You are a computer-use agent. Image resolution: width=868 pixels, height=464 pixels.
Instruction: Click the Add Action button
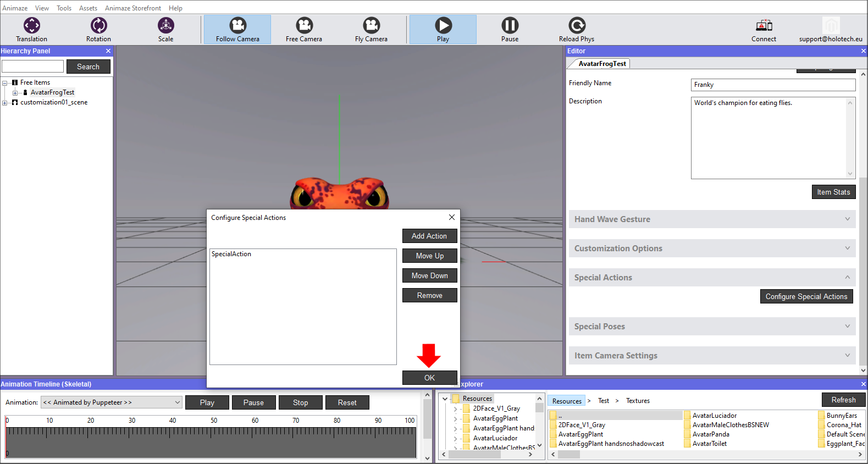(x=429, y=236)
